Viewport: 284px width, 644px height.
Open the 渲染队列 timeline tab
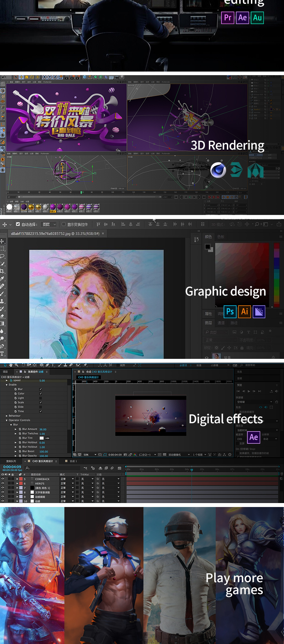tap(11, 461)
